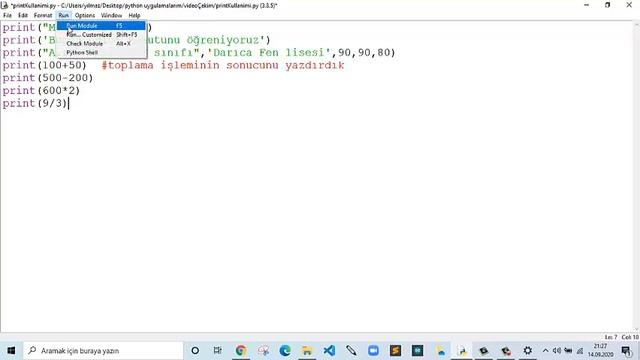The width and height of the screenshot is (640, 360).
Task: Click the comment #toplama işleminin sonucunu yazdırdık
Action: pos(223,65)
